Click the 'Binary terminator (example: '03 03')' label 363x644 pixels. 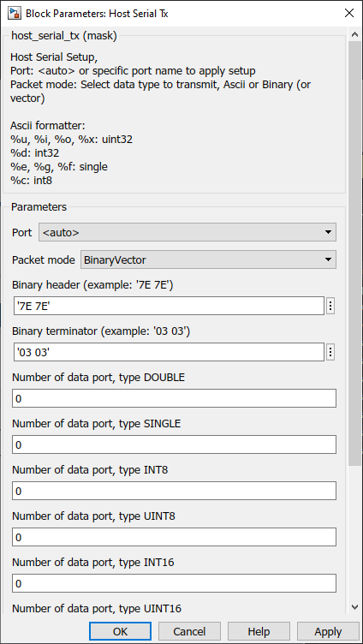[101, 331]
